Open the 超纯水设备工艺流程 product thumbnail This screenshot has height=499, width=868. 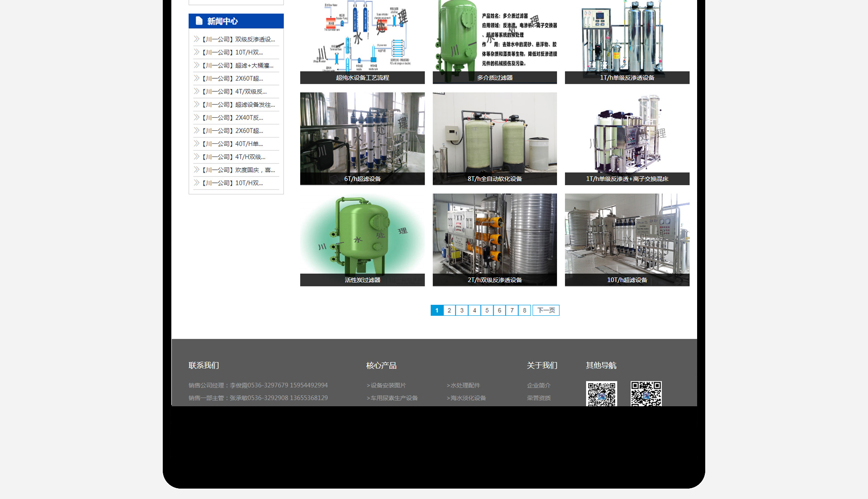pyautogui.click(x=362, y=42)
